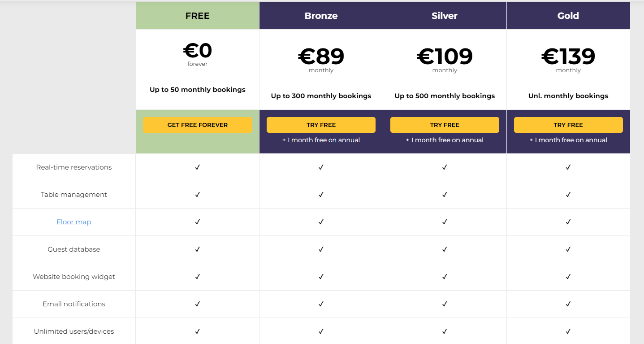This screenshot has height=344, width=644.
Task: Open the Floor map link
Action: (74, 222)
